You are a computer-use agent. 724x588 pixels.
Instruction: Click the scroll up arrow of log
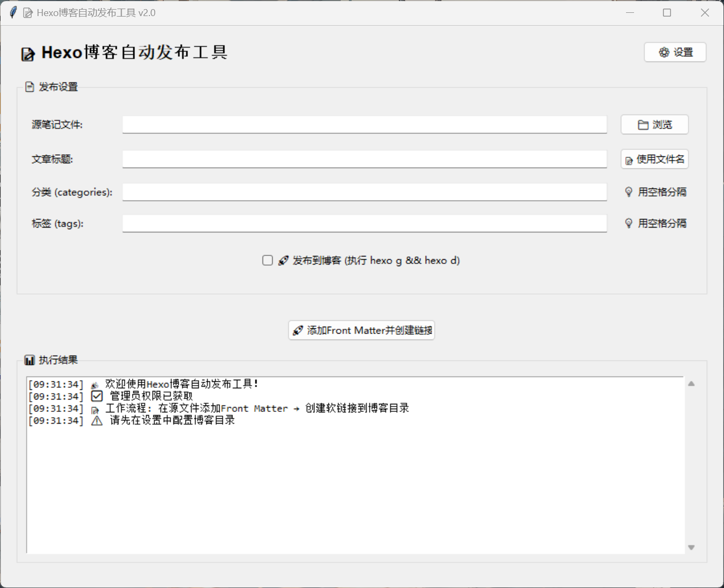tap(691, 383)
